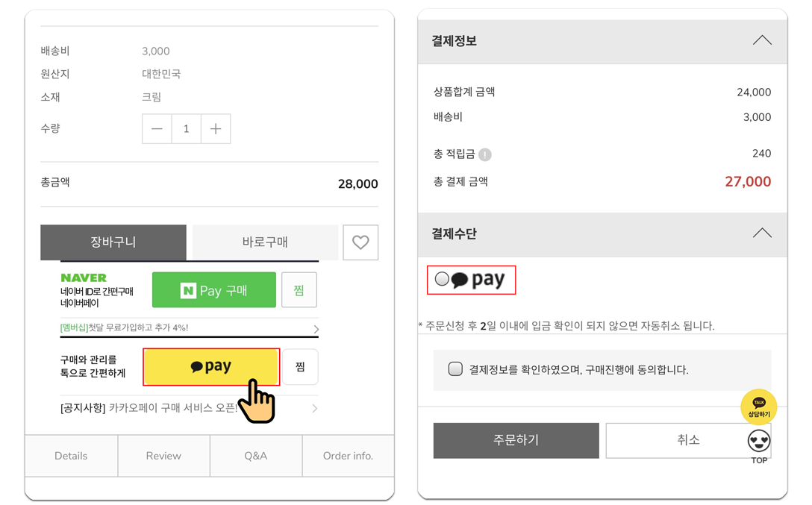This screenshot has width=812, height=505.
Task: Switch to the Q&A tab
Action: (256, 456)
